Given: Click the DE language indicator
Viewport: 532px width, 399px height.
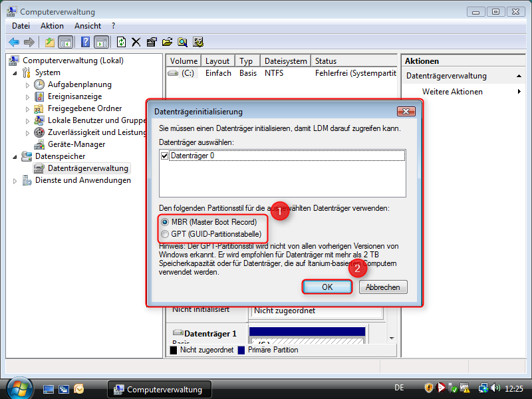Looking at the screenshot, I should click(x=399, y=388).
